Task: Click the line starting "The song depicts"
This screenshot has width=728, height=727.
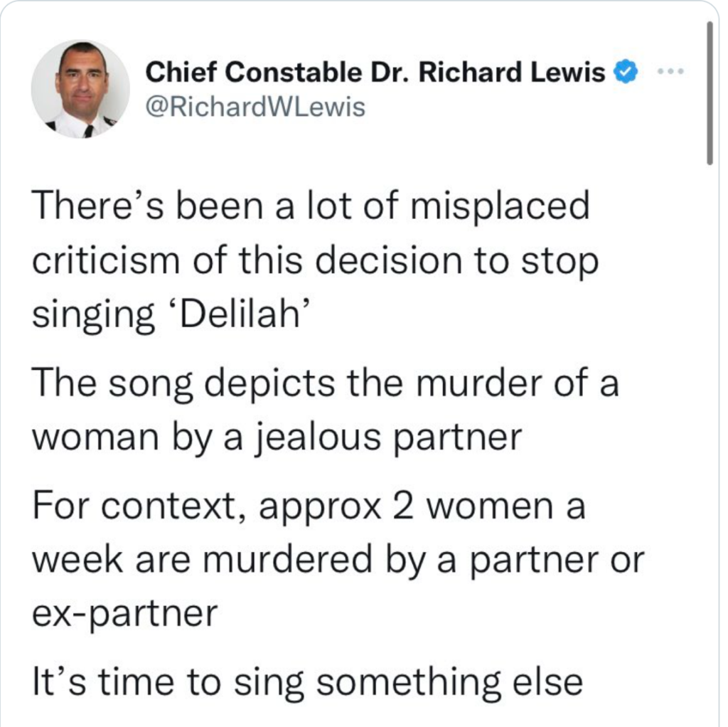Action: pyautogui.click(x=326, y=385)
